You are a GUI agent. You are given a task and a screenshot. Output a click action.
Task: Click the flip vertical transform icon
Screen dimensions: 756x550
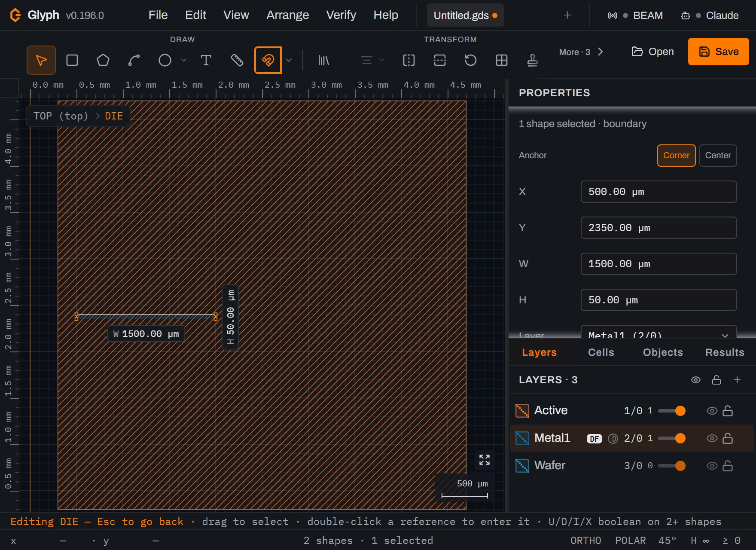click(440, 60)
